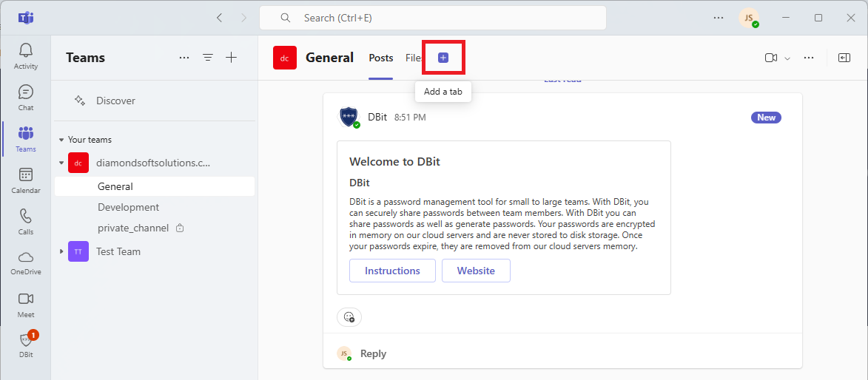Open Chat from the left rail
Screen dimensions: 868x380
tap(26, 97)
